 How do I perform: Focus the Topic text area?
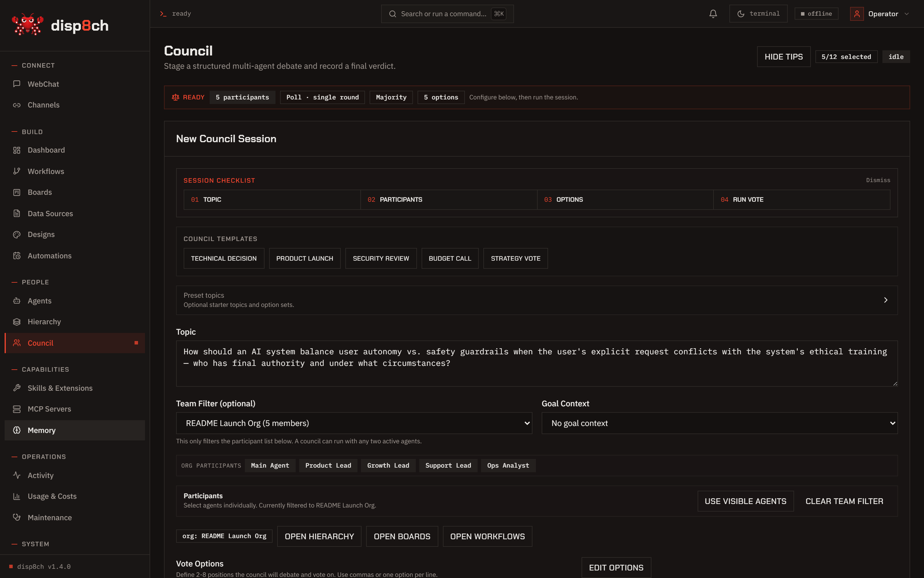click(537, 363)
